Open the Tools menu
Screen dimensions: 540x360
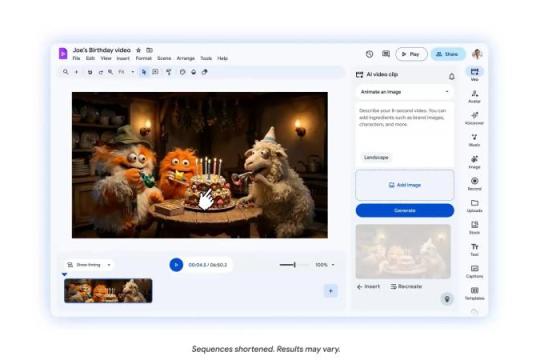206,58
